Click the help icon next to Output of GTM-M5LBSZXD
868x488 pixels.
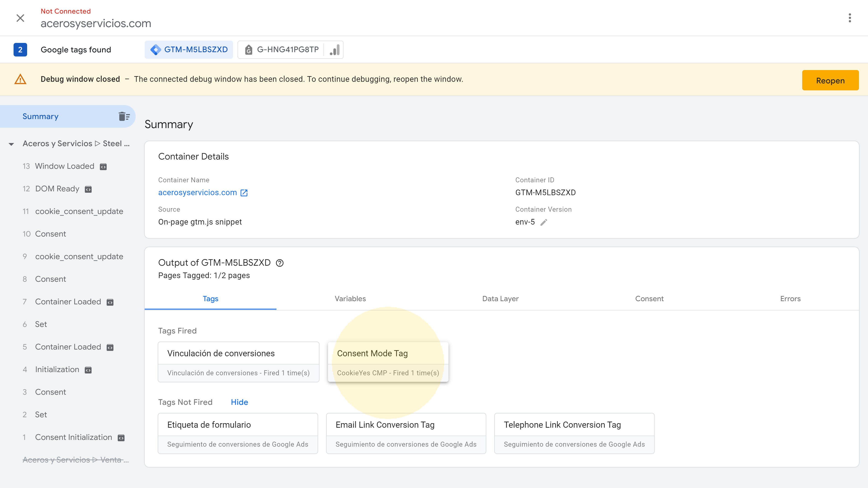[280, 263]
